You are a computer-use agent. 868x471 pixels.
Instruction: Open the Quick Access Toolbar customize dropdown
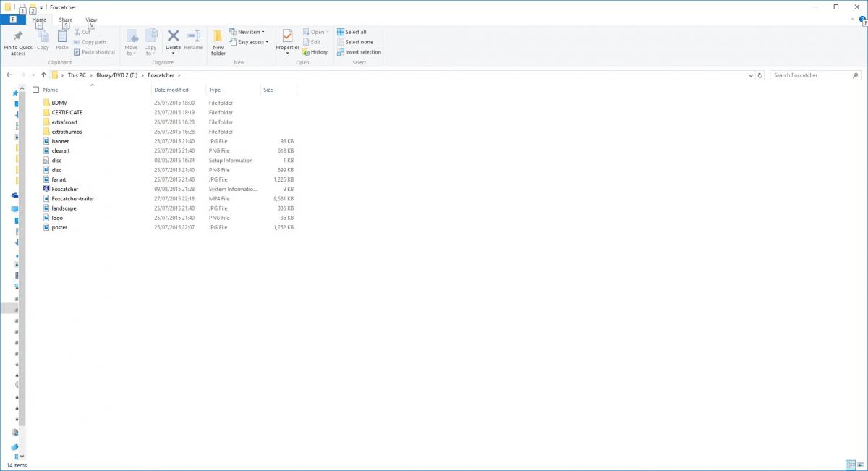pyautogui.click(x=41, y=7)
